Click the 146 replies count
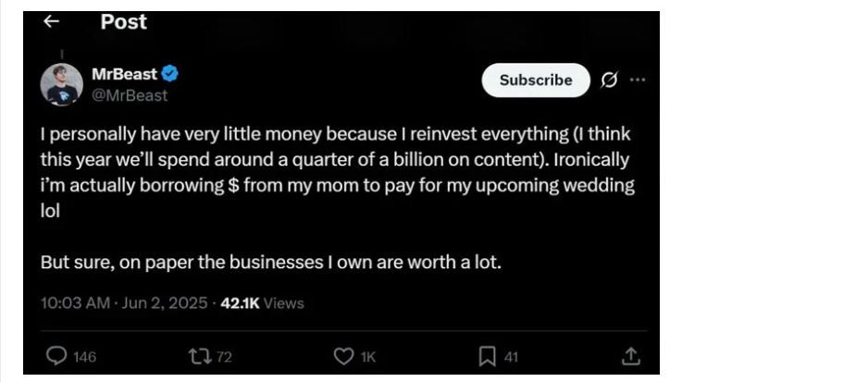The height and width of the screenshot is (382, 868). (x=84, y=357)
